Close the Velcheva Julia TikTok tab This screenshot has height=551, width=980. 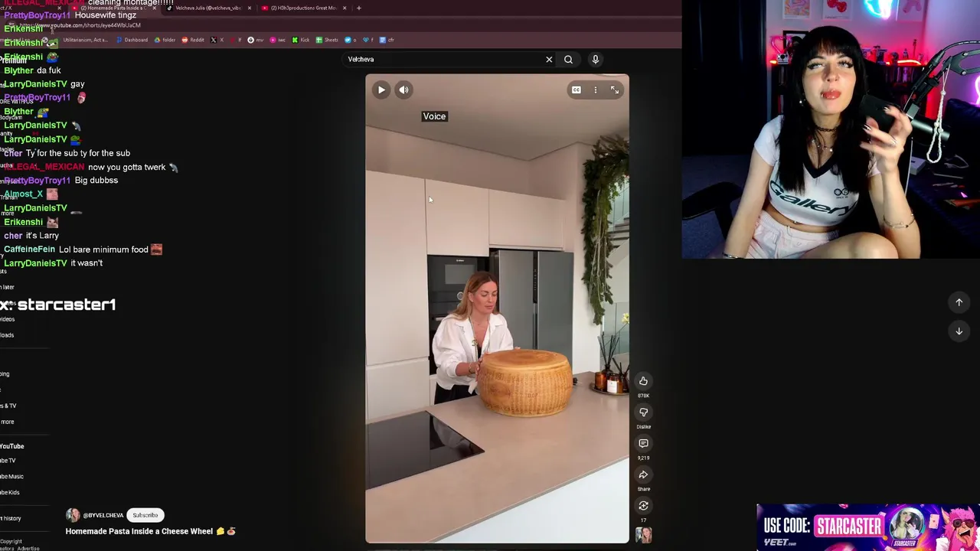(x=250, y=8)
